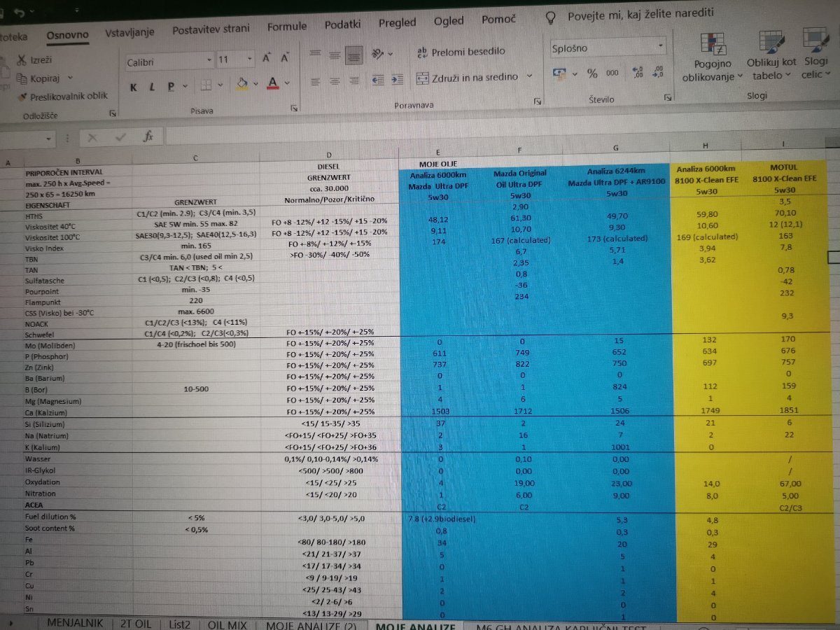Open the text orientation tool
Image resolution: width=840 pixels, height=630 pixels.
pos(378,53)
